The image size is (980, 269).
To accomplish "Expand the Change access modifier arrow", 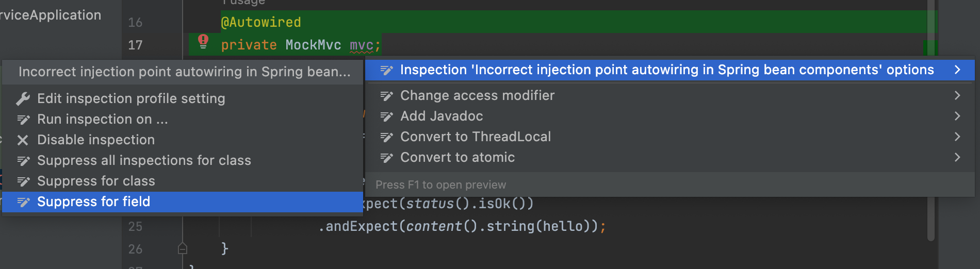I will coord(957,95).
